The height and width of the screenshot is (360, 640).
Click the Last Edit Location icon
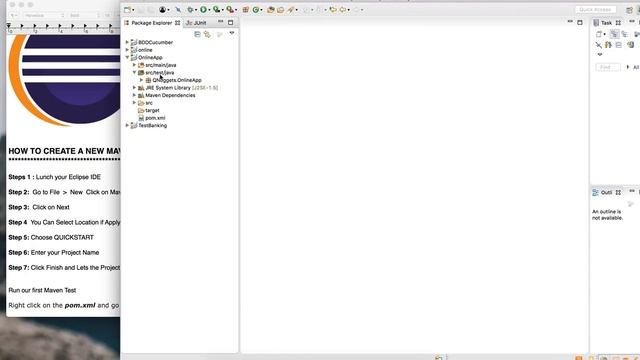[x=333, y=9]
